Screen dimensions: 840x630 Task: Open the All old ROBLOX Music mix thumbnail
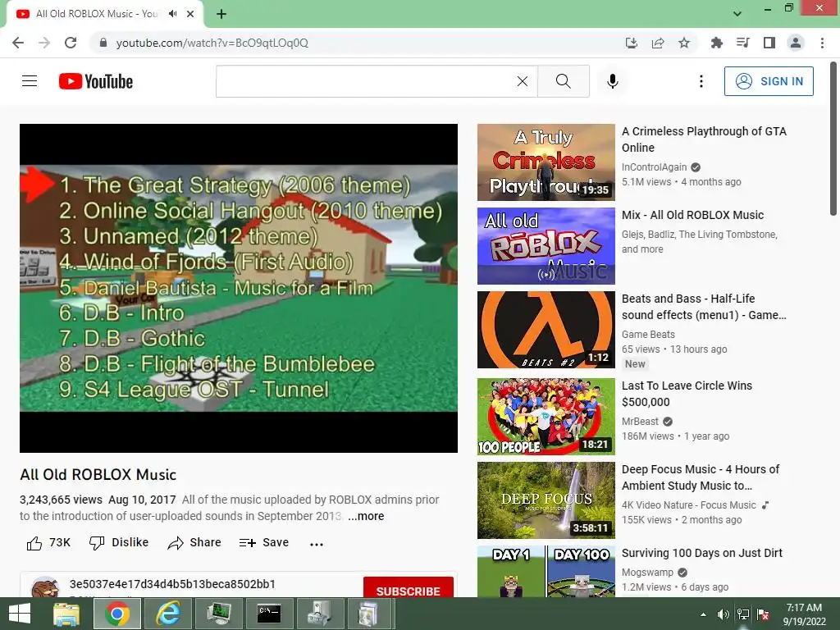click(x=546, y=246)
